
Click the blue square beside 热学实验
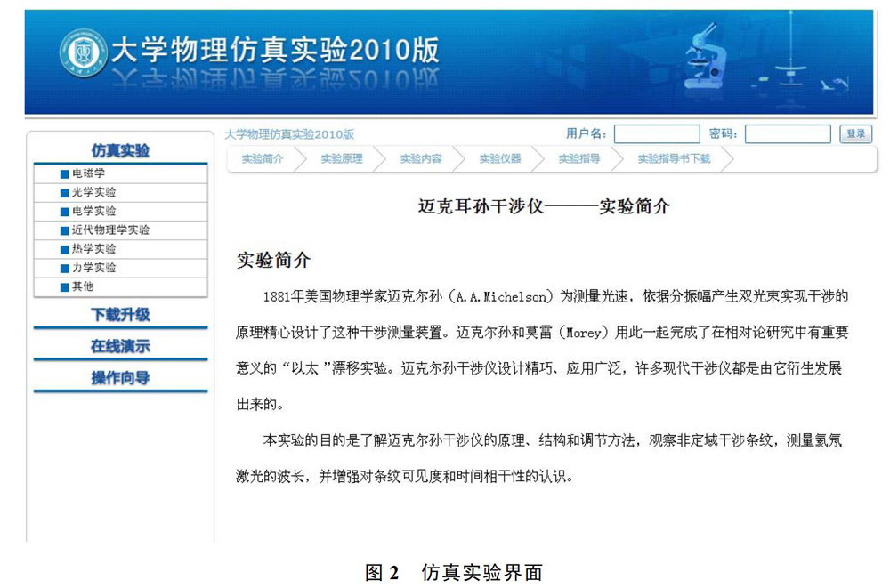click(65, 249)
